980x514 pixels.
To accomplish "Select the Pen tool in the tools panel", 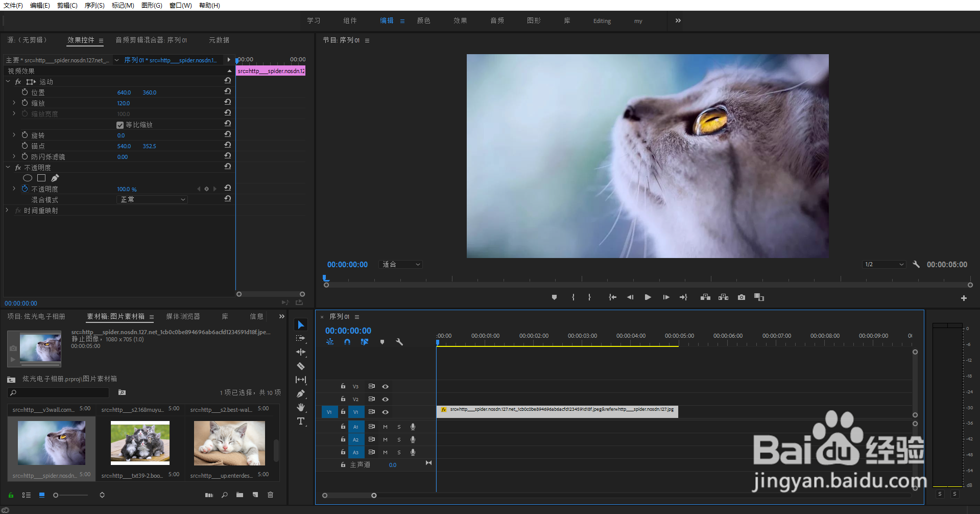I will (x=301, y=393).
